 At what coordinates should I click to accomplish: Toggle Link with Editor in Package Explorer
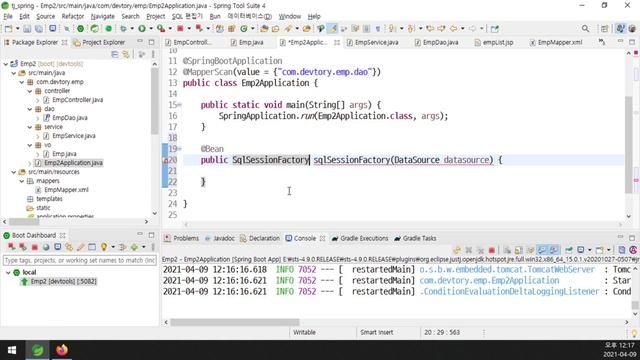(126, 54)
